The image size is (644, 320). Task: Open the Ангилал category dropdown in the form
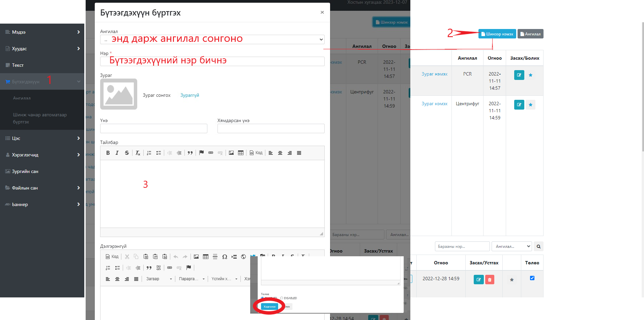pos(212,39)
